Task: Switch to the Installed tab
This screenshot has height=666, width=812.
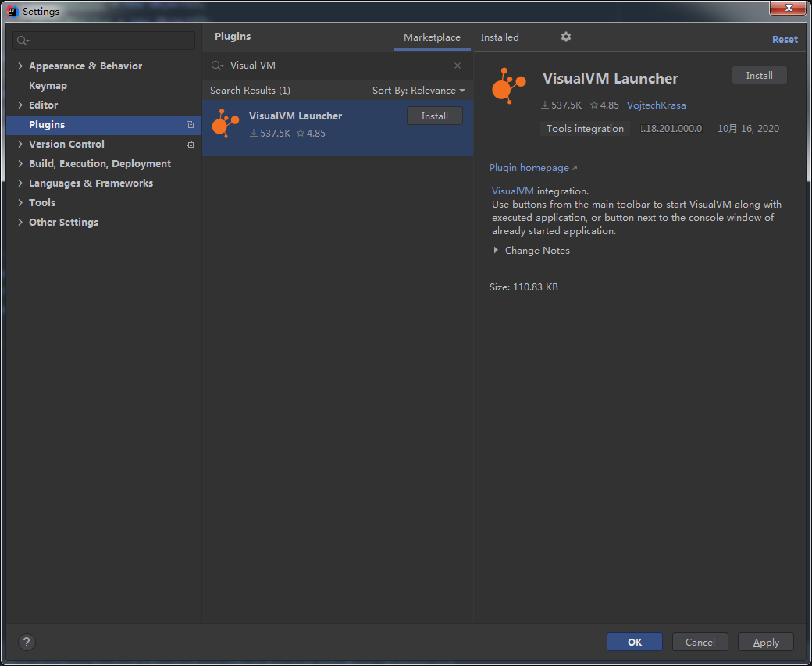Action: click(x=500, y=37)
